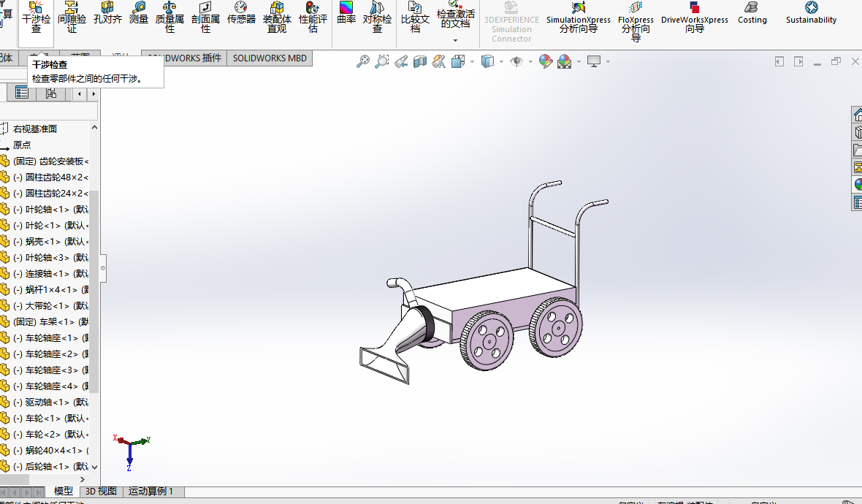Launch the 孔对齐 hole alignment check
The image size is (862, 504).
tap(107, 13)
